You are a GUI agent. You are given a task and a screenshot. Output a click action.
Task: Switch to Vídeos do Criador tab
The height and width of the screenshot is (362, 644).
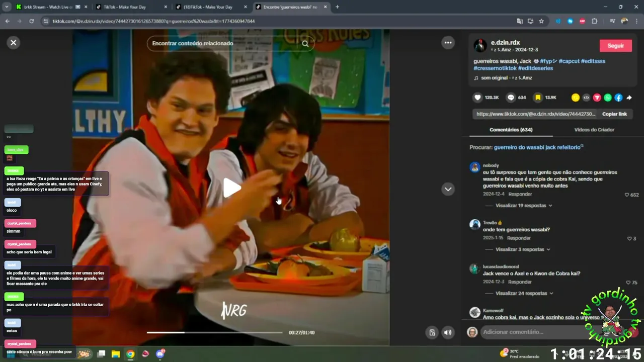click(x=594, y=130)
